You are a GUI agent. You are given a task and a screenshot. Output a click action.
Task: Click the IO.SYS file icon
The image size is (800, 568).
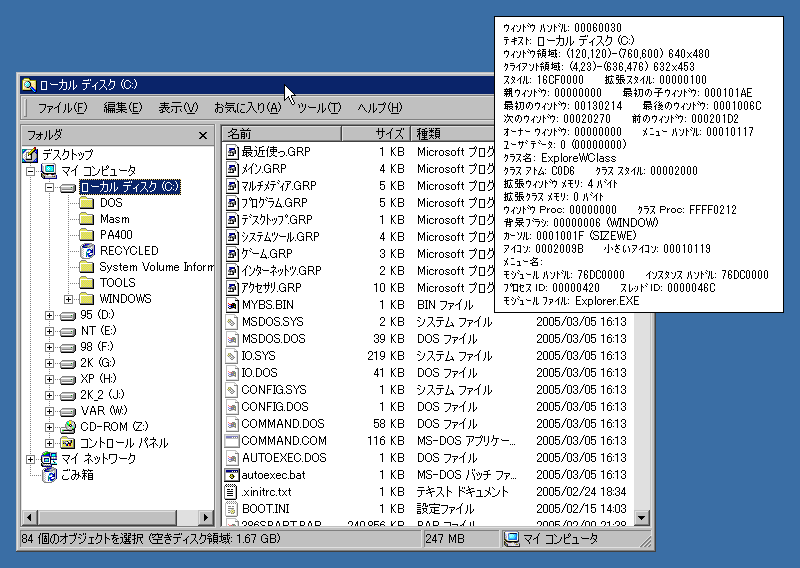(232, 356)
